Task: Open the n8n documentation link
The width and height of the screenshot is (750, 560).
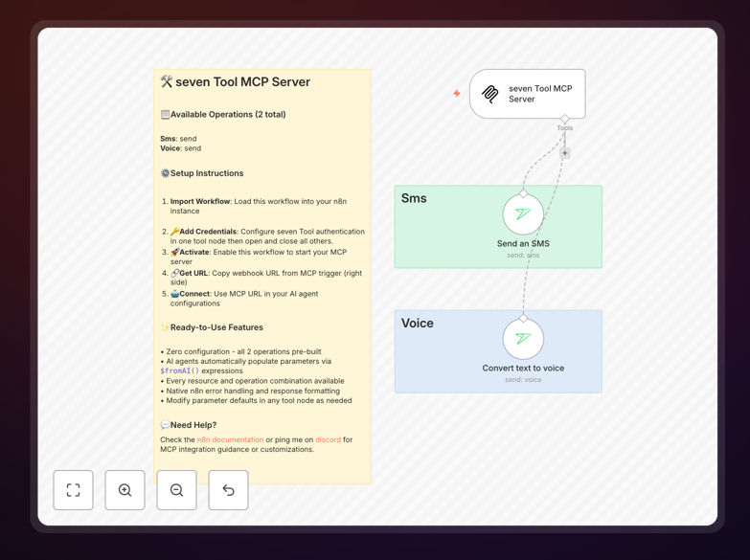Action: point(230,439)
